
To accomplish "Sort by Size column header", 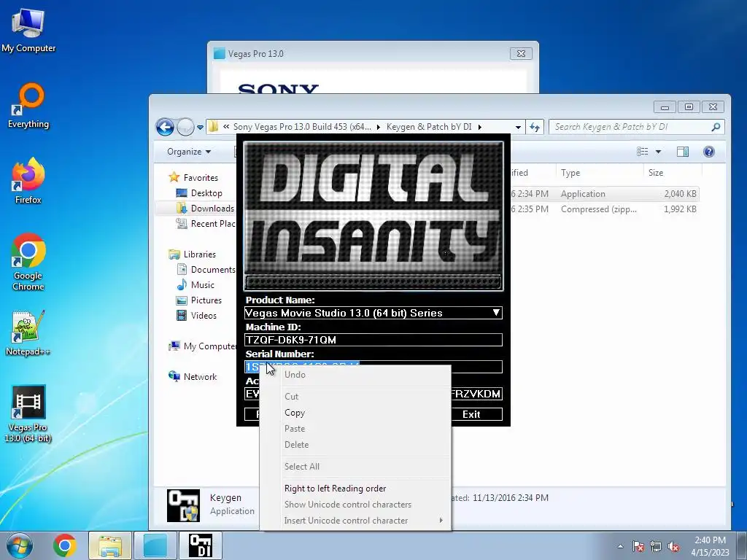I will (672, 173).
